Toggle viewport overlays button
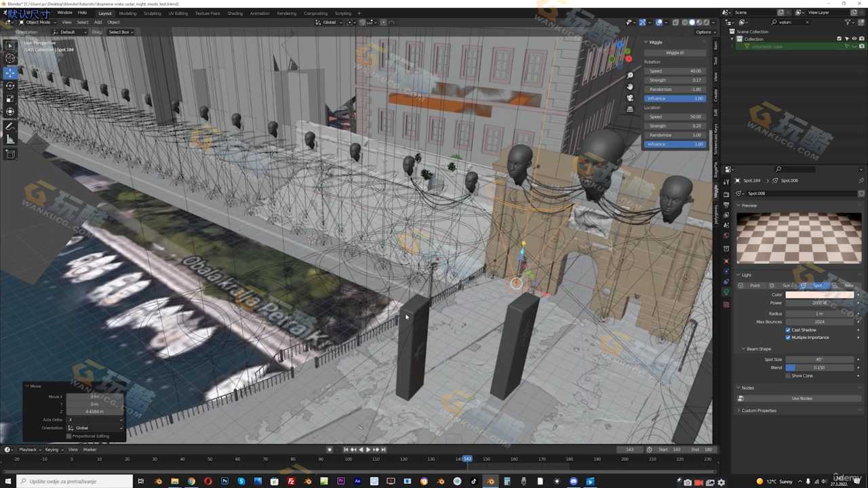This screenshot has height=488, width=868. click(659, 22)
